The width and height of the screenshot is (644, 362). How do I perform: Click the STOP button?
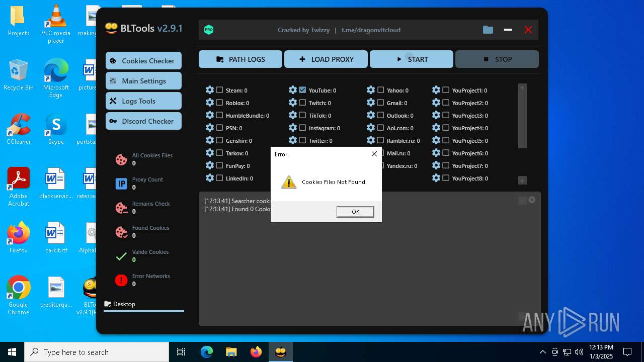pyautogui.click(x=497, y=59)
